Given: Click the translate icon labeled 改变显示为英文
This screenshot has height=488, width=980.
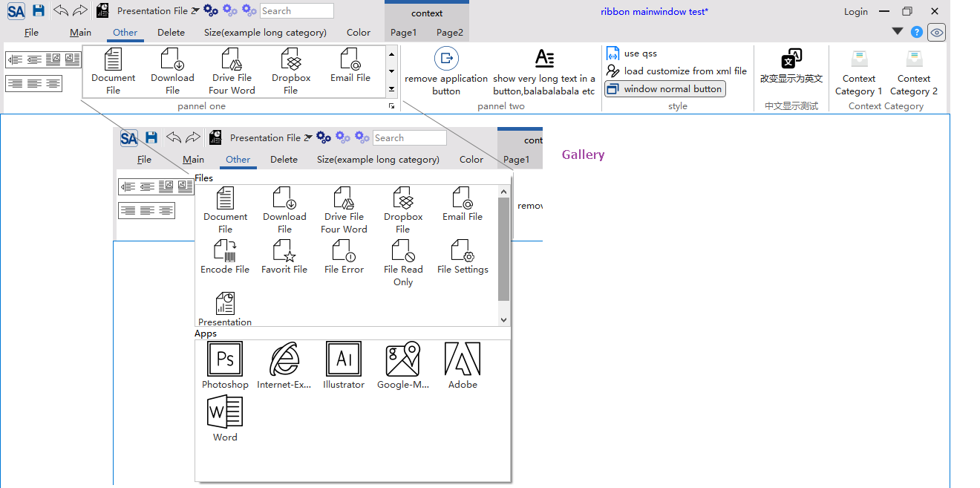Looking at the screenshot, I should point(791,59).
